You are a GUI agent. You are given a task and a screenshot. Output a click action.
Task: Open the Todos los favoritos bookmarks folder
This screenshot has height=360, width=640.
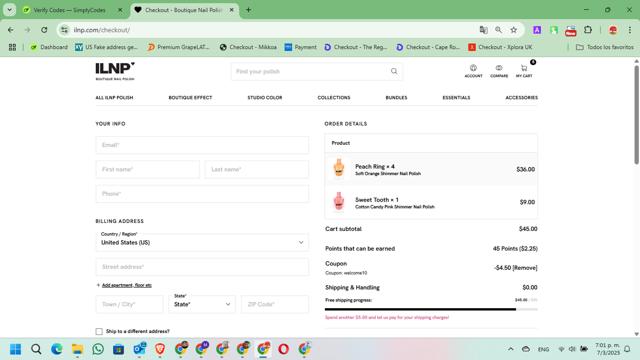605,47
